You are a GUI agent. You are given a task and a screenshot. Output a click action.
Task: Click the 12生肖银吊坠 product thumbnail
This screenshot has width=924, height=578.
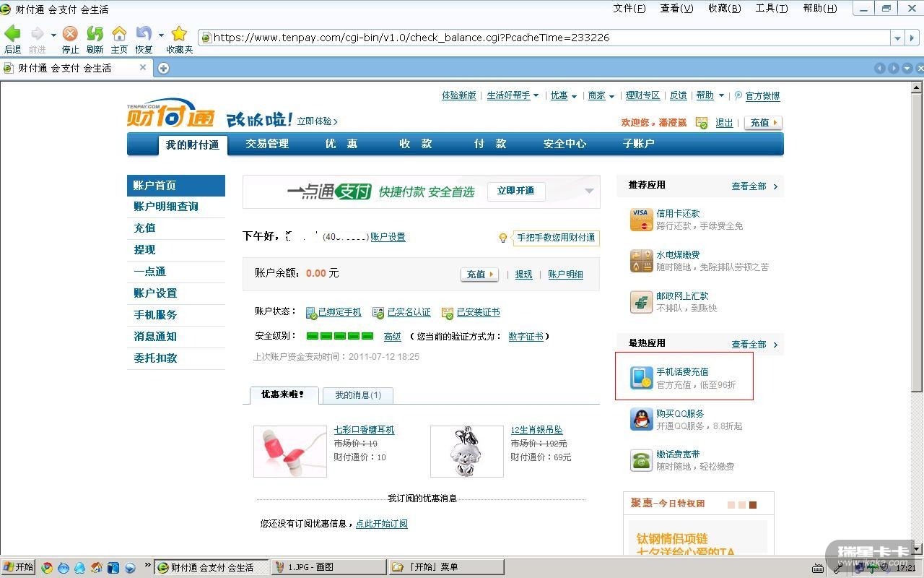[x=467, y=452]
